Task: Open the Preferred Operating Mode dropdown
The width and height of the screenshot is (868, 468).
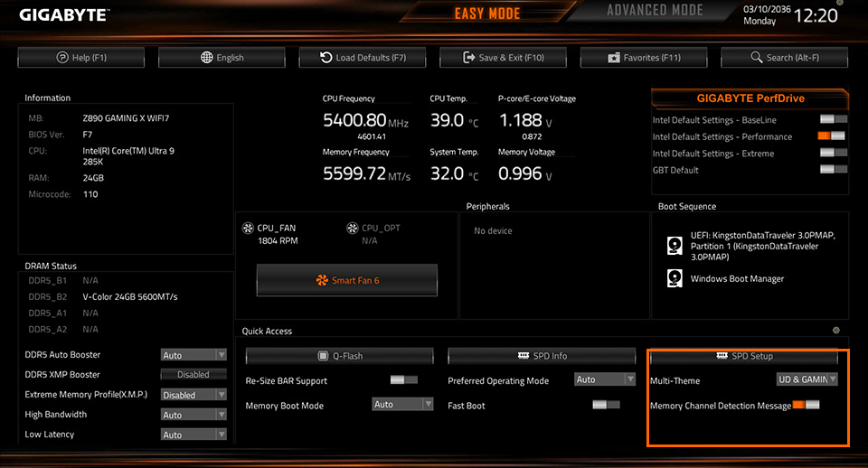Action: click(x=605, y=380)
